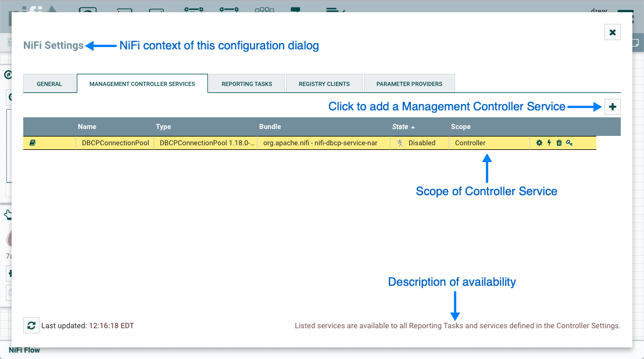The image size is (644, 359).
Task: Open access policies via the key icon
Action: 569,143
